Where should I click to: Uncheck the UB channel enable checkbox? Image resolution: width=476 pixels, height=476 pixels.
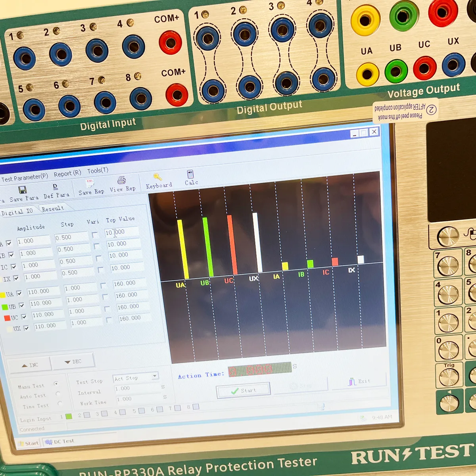(21, 305)
